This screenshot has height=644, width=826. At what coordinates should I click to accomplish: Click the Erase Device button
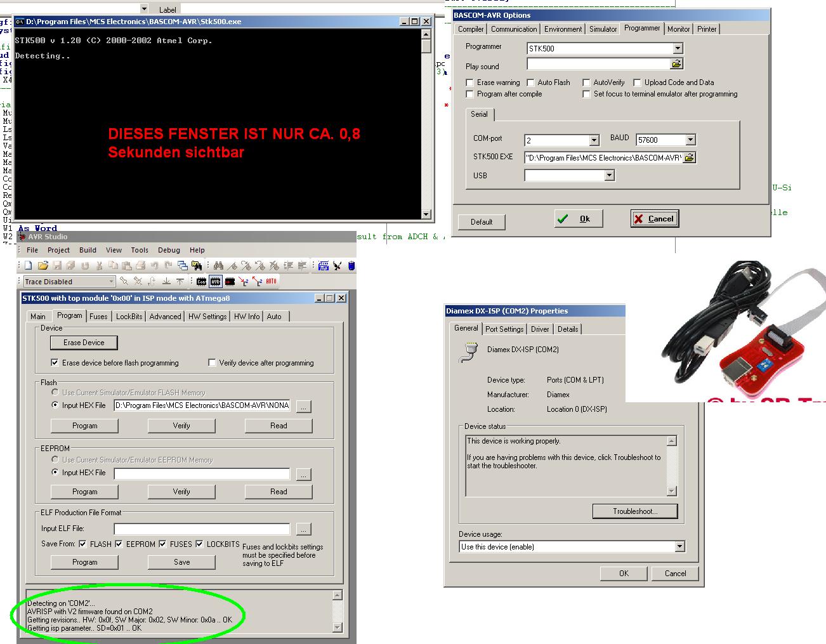click(x=84, y=343)
